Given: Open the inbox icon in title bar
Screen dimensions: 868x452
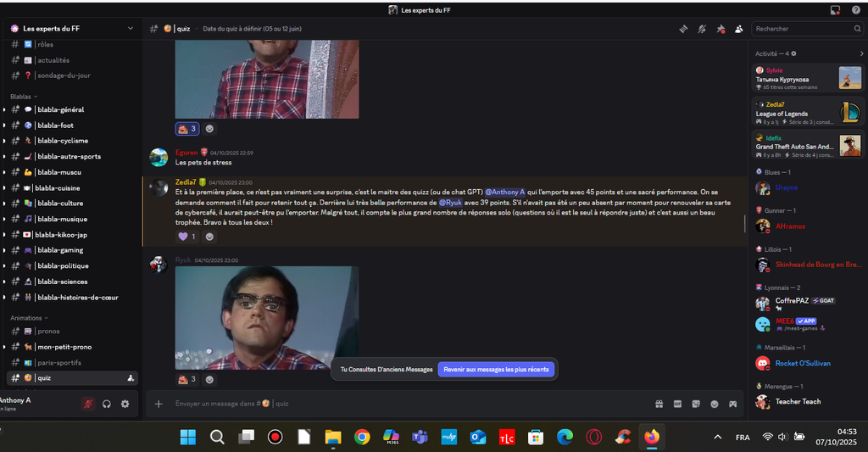Looking at the screenshot, I should tap(835, 10).
